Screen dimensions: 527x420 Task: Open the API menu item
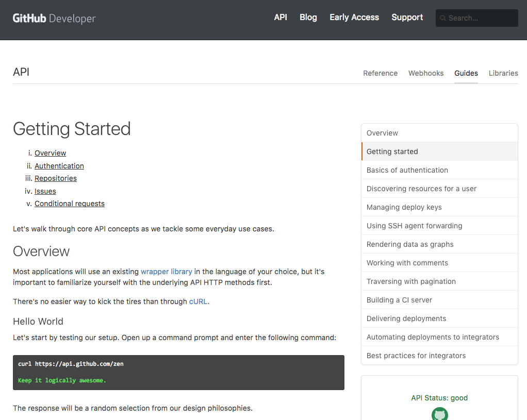tap(281, 17)
